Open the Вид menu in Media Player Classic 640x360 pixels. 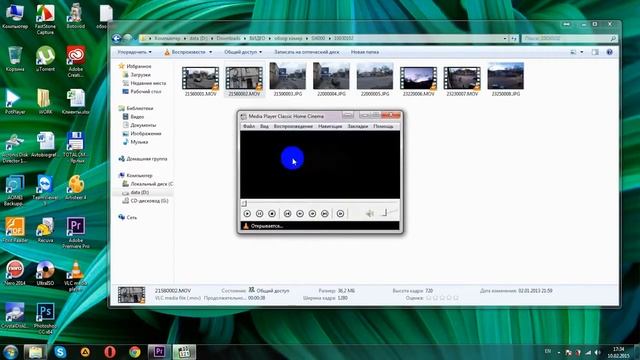[264, 126]
